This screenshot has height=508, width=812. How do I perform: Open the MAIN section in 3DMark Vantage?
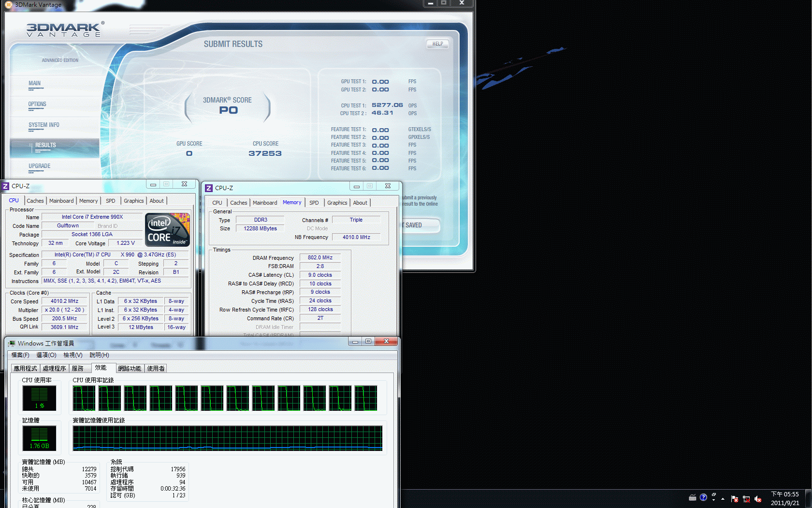34,83
